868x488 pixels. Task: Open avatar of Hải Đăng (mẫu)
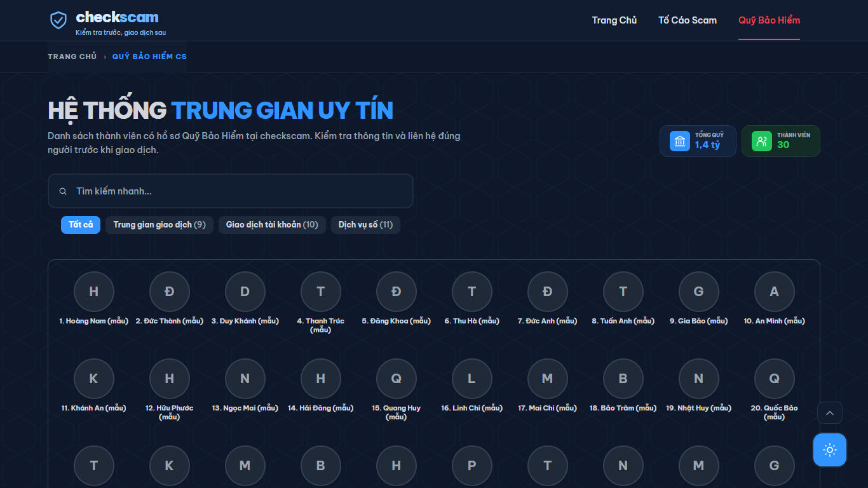click(320, 379)
